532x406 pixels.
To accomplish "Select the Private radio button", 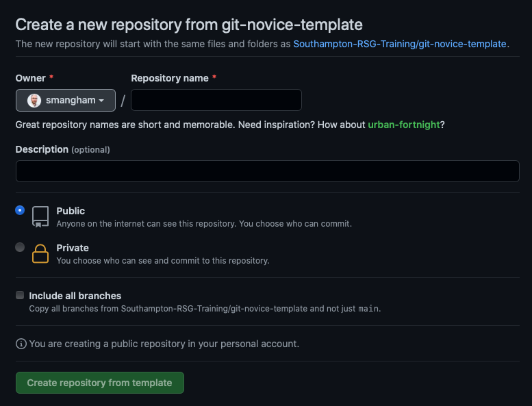I will pyautogui.click(x=20, y=248).
